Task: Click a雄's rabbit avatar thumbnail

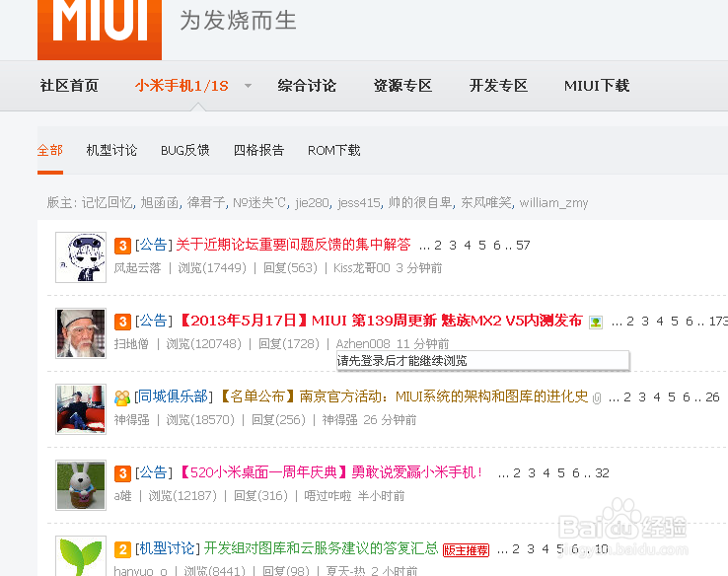Action: tap(81, 485)
